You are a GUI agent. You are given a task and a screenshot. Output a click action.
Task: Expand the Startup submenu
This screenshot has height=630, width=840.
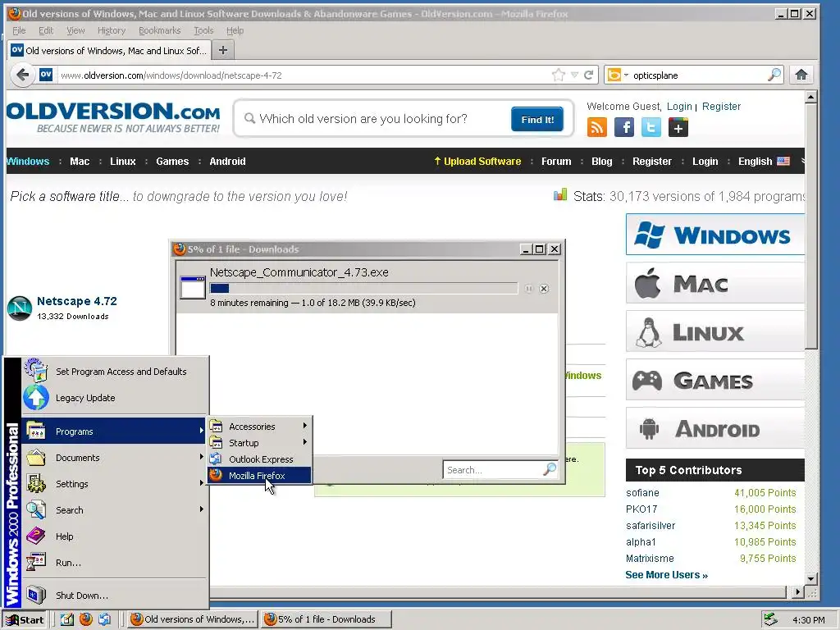[x=260, y=442]
